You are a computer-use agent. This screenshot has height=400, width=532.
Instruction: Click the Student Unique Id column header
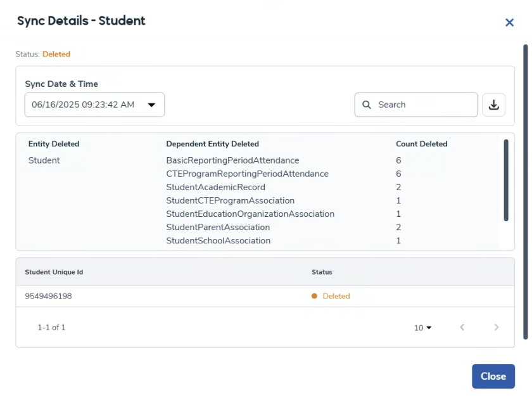(54, 272)
